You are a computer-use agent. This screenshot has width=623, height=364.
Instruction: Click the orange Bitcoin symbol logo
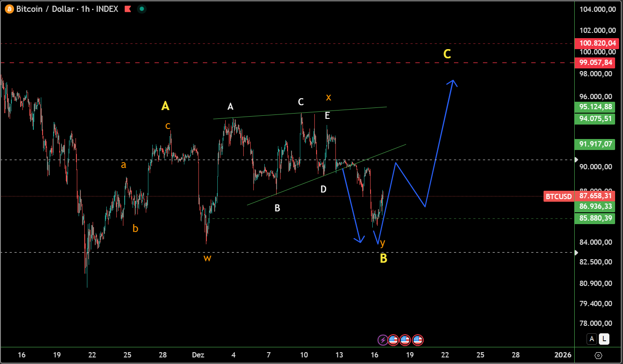(9, 9)
